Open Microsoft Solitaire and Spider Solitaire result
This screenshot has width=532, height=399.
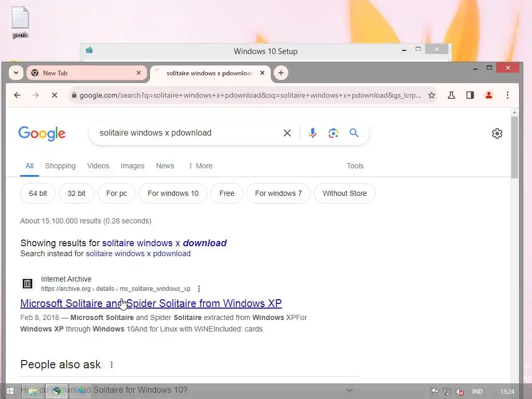(151, 303)
